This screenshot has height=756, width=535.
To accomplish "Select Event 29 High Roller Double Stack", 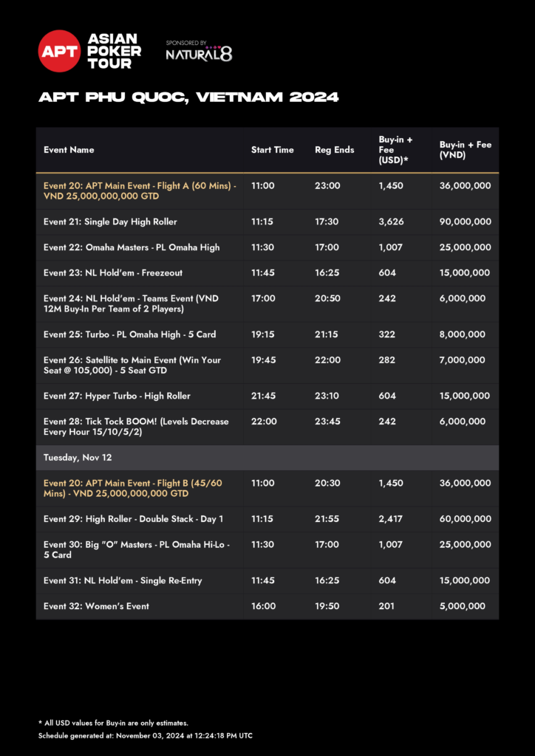I will [133, 519].
